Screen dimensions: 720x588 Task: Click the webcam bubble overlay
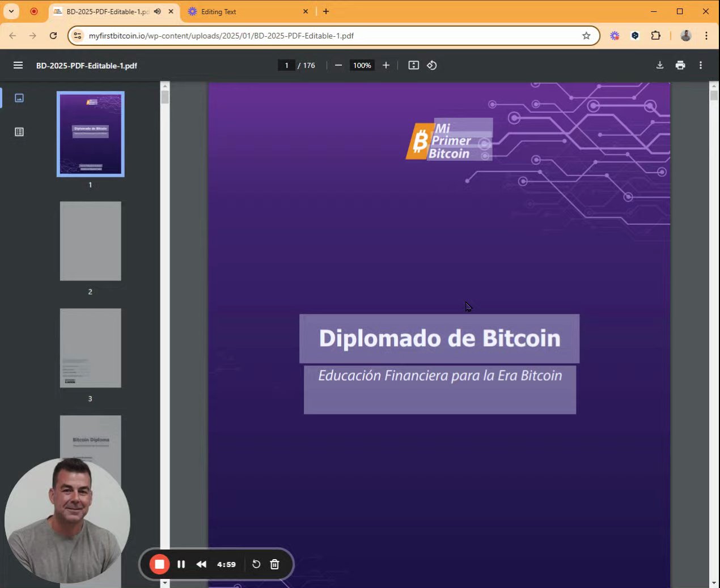(67, 520)
